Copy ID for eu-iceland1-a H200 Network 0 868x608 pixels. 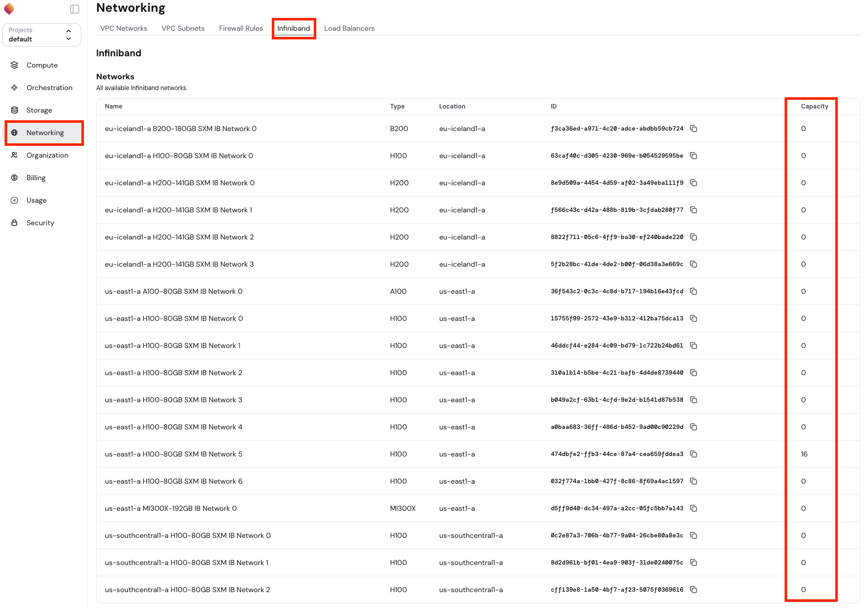(693, 183)
